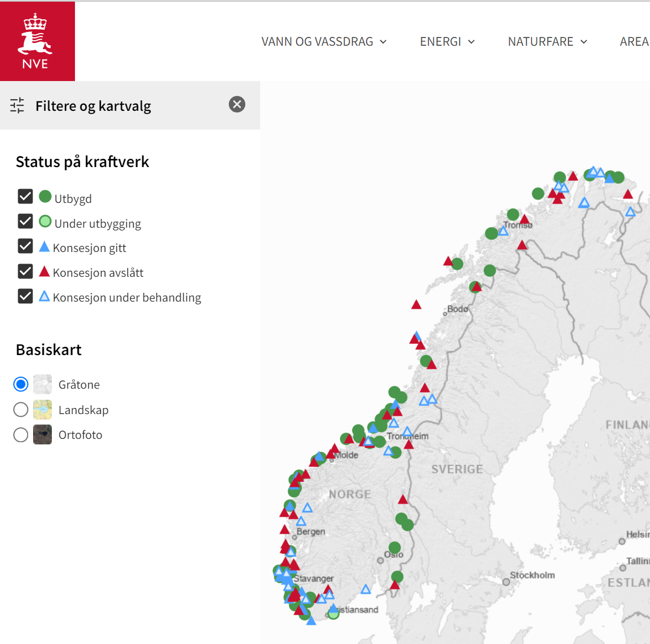Screen dimensions: 650x644
Task: Click the filter sliders icon
Action: tap(17, 105)
